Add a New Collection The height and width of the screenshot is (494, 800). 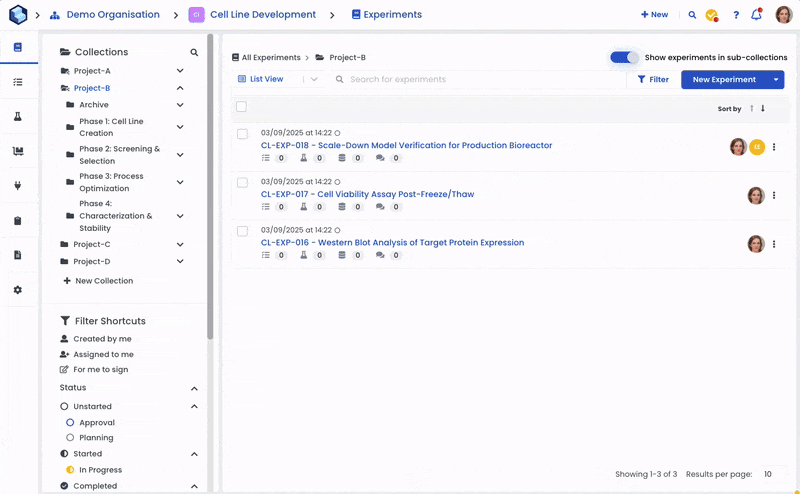(x=98, y=281)
